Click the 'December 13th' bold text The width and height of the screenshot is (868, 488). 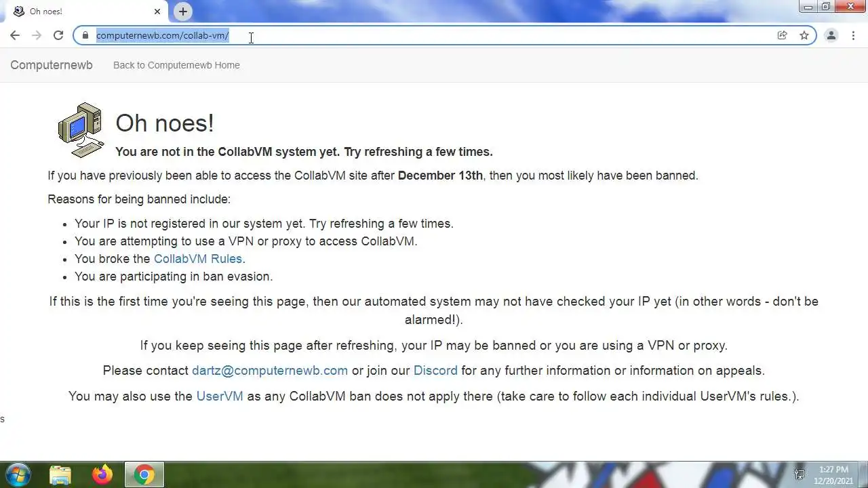coord(440,176)
